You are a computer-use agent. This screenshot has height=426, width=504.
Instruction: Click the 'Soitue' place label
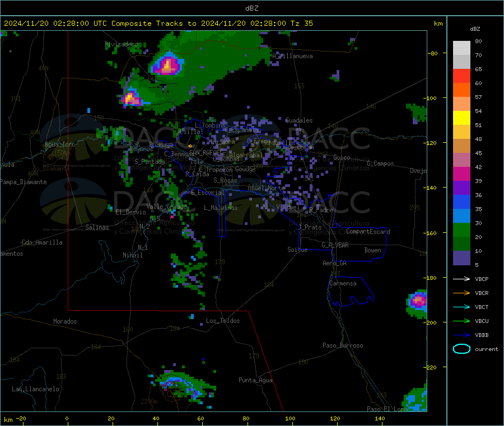297,250
